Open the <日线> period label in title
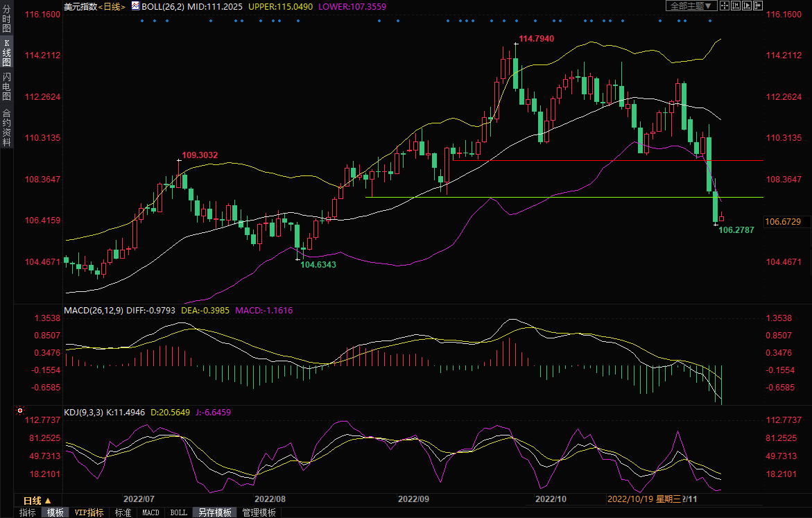The width and height of the screenshot is (812, 518). 111,6
